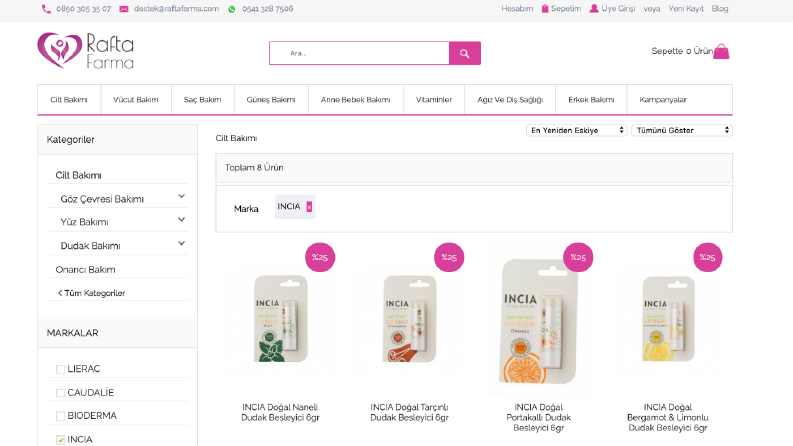
Task: Click INCIA Doğal Tarçınlı Dudak Besleyici title
Action: 410,412
